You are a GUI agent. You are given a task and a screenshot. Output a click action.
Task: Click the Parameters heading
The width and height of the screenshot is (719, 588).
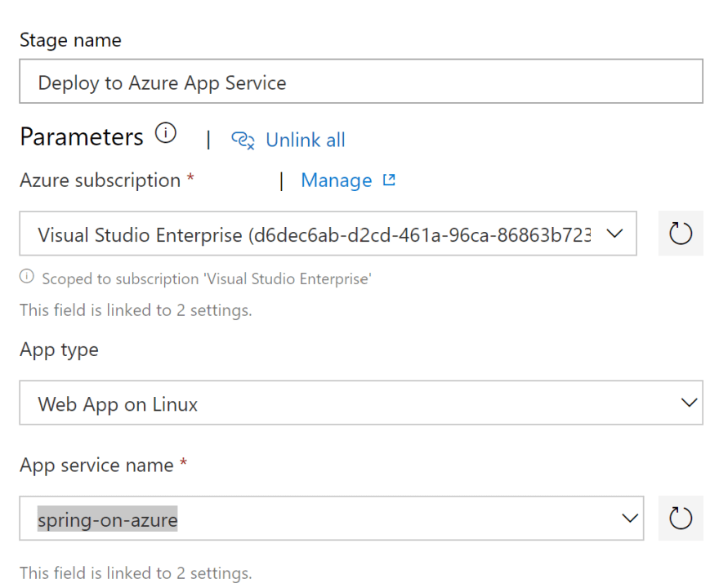pos(82,136)
